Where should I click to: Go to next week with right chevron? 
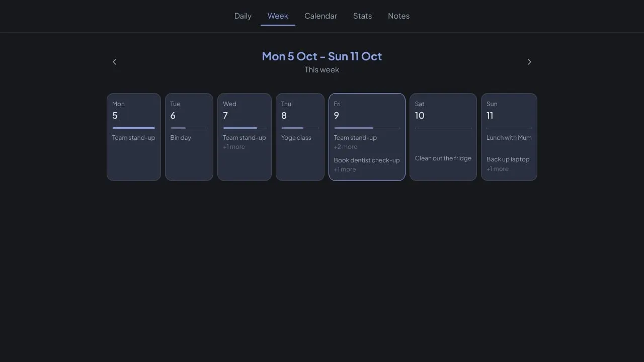529,62
